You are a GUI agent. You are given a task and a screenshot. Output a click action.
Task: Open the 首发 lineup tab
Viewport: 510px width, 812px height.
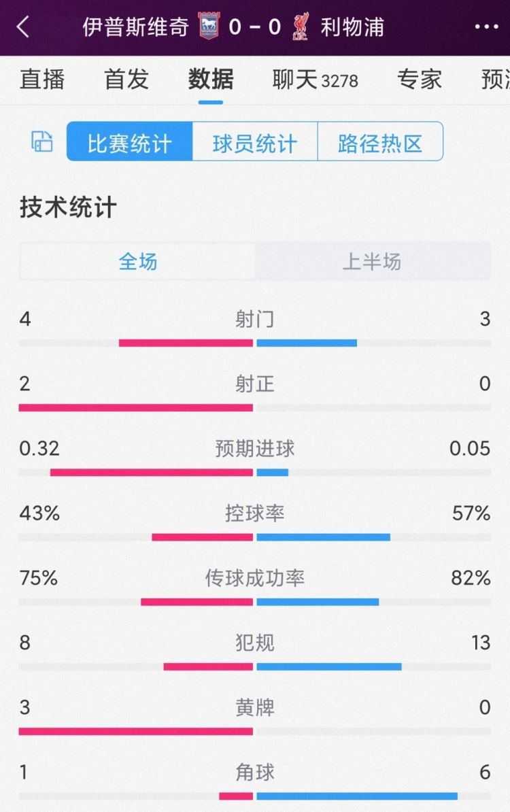coord(125,80)
